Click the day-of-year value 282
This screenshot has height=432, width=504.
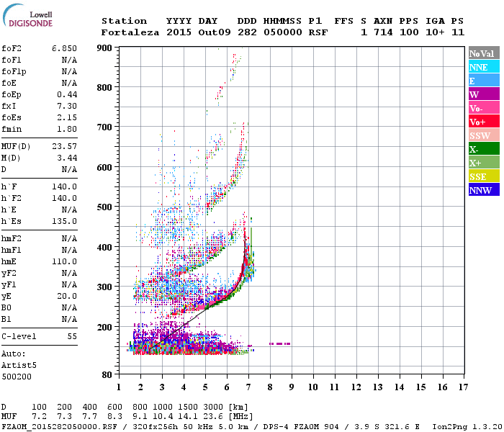247,32
